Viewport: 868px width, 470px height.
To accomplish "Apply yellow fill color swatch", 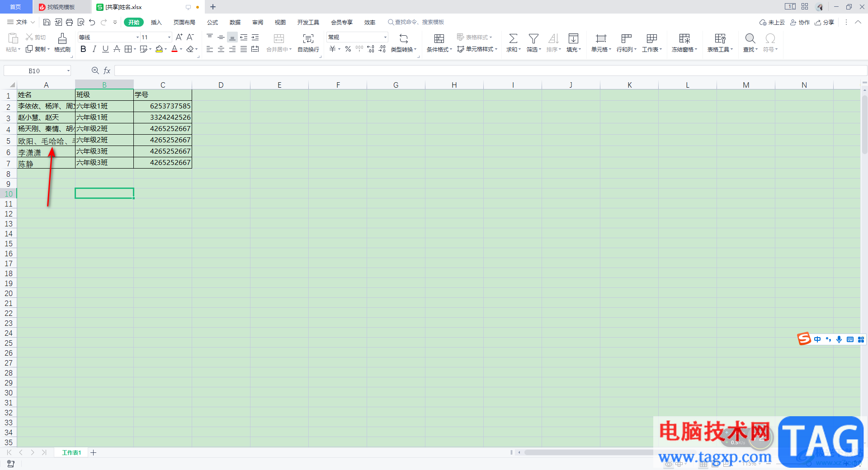I will (x=159, y=49).
